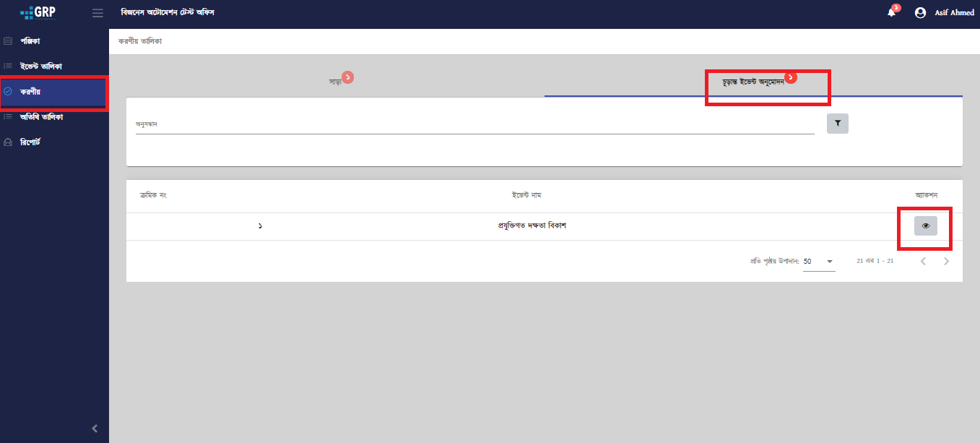Click the ক্রমিক নং column header
Image resolution: width=980 pixels, height=443 pixels.
(x=153, y=196)
